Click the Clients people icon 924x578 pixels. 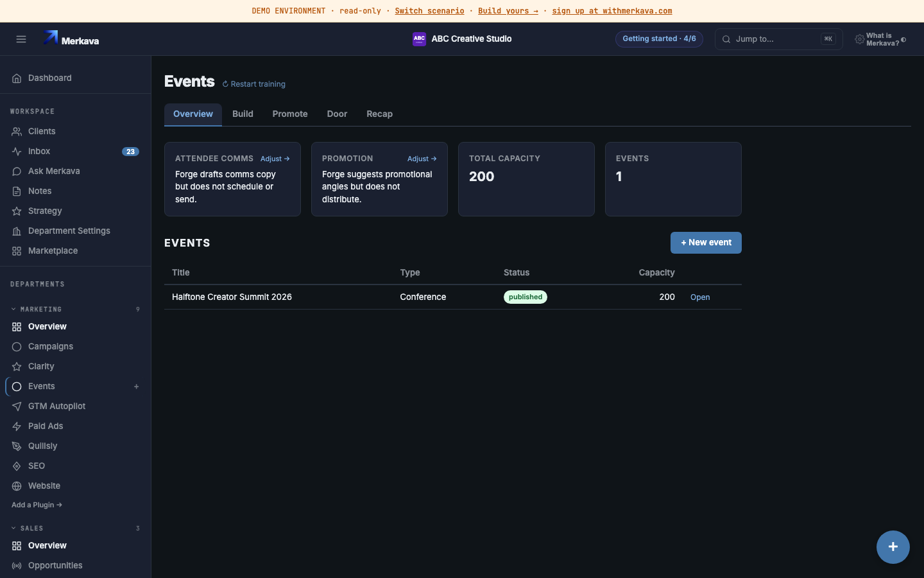click(x=17, y=132)
